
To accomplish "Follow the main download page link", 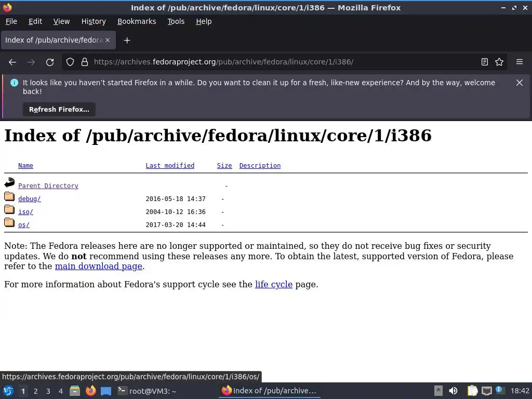I will [x=98, y=267].
